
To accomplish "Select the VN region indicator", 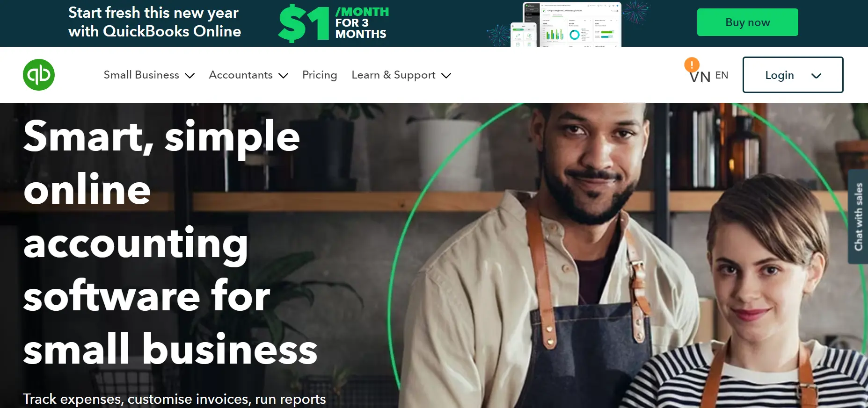I will click(x=700, y=77).
